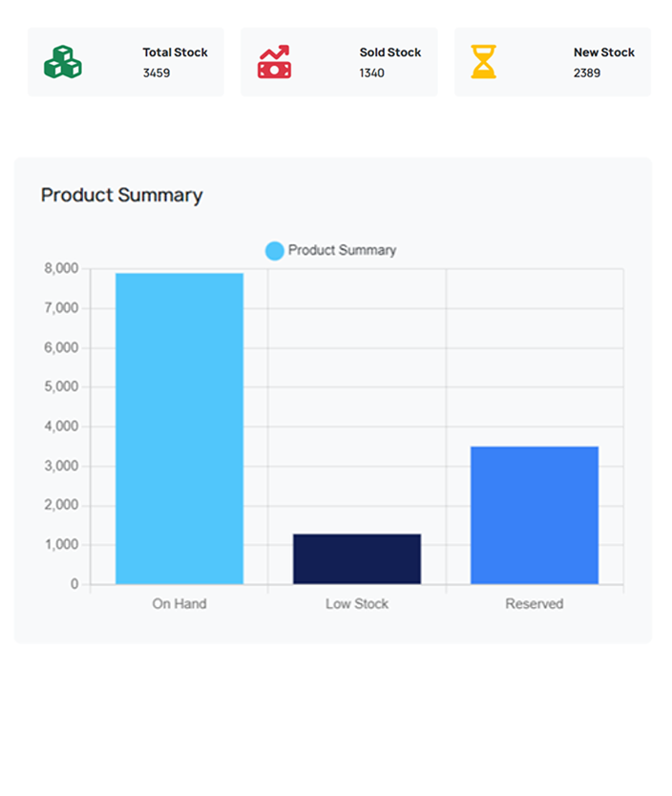Click the On Hand axis label

(179, 604)
